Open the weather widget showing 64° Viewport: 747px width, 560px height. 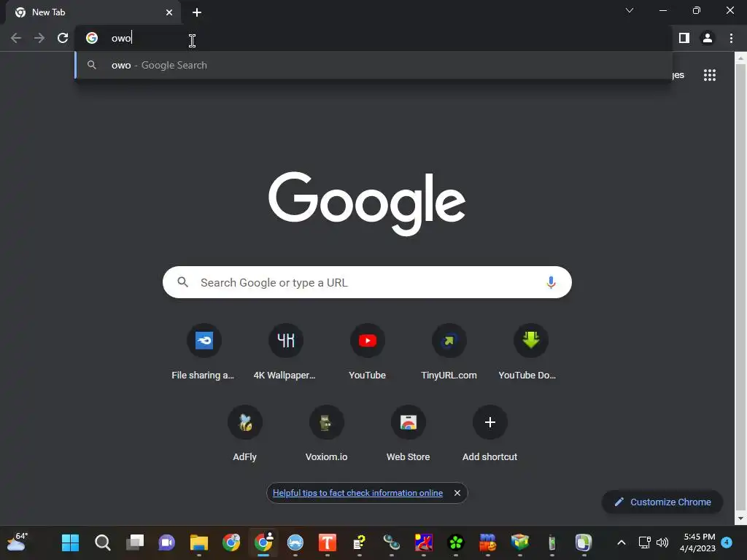[x=18, y=542]
